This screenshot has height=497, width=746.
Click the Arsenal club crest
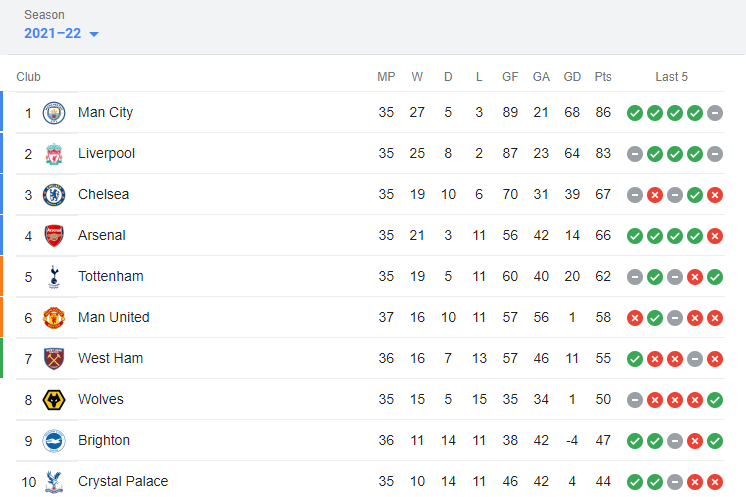[x=54, y=235]
